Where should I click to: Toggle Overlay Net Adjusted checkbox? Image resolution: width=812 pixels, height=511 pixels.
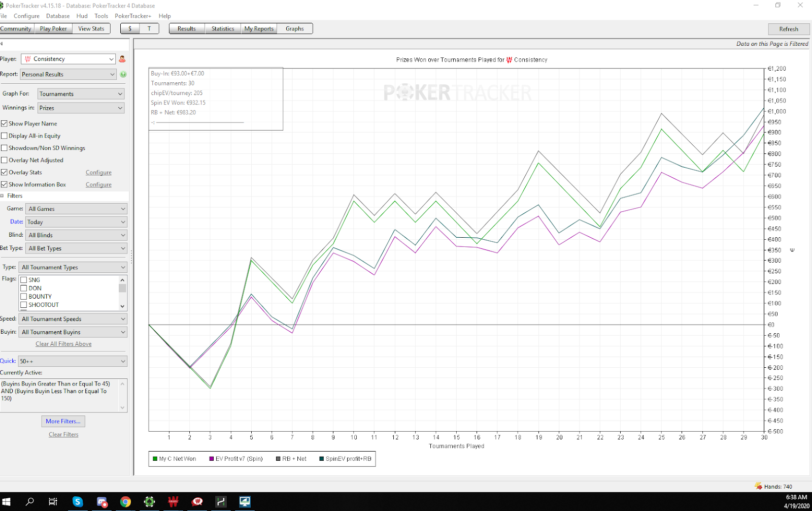pyautogui.click(x=5, y=160)
